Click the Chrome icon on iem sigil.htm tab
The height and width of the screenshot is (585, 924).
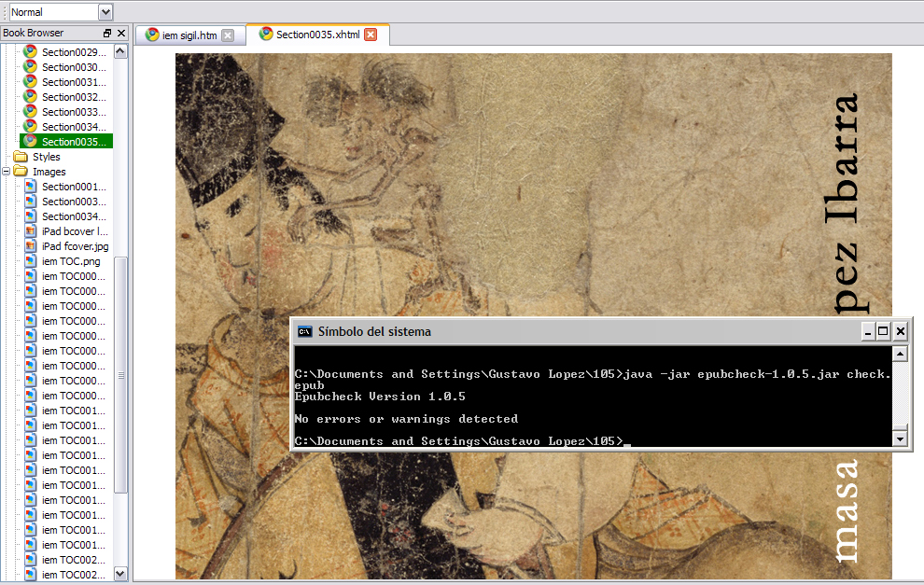pyautogui.click(x=152, y=35)
